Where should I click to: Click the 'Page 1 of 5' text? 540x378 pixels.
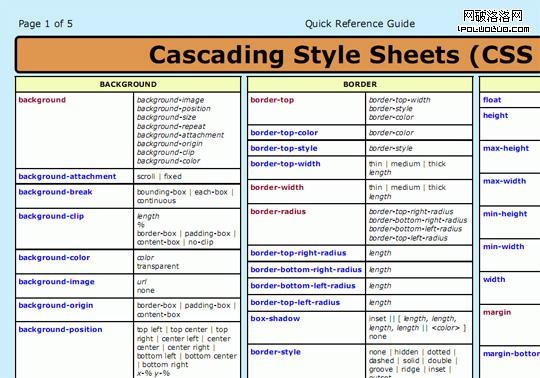coord(45,24)
